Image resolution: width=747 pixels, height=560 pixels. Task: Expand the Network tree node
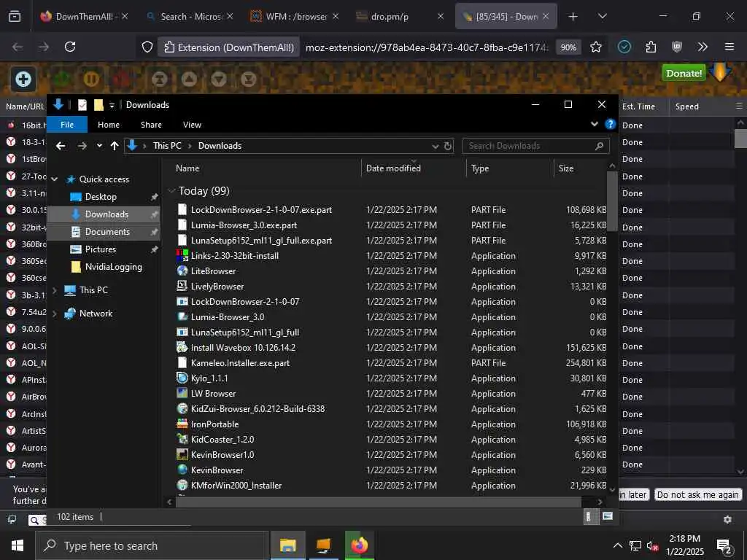pos(54,314)
